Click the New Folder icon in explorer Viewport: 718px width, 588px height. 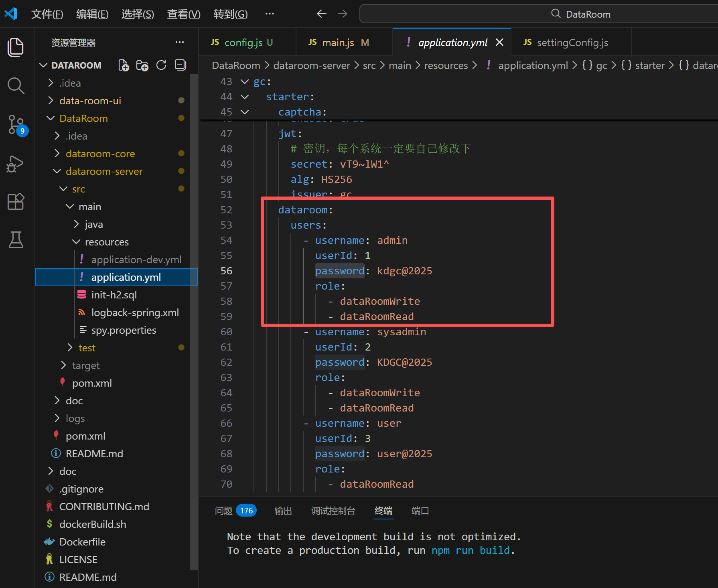click(142, 65)
